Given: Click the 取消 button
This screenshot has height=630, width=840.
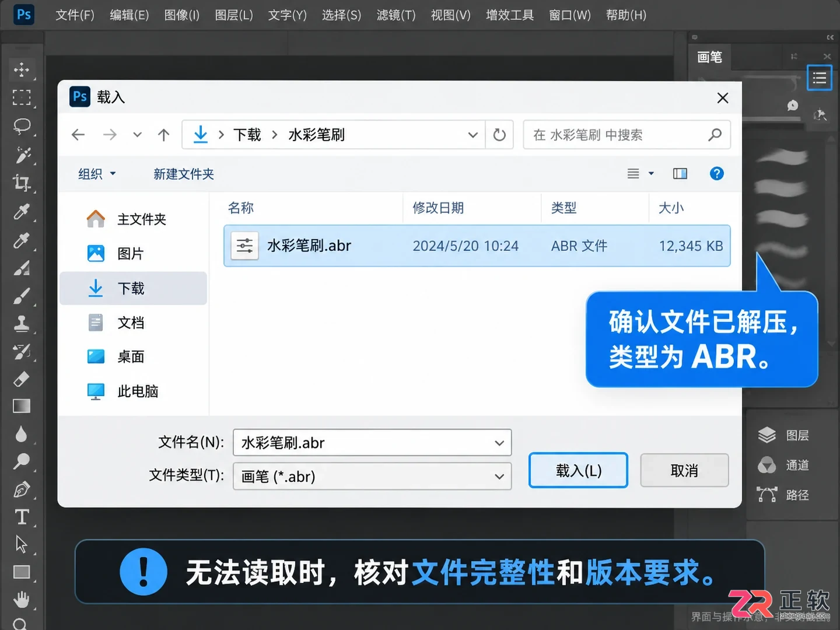Looking at the screenshot, I should (684, 470).
